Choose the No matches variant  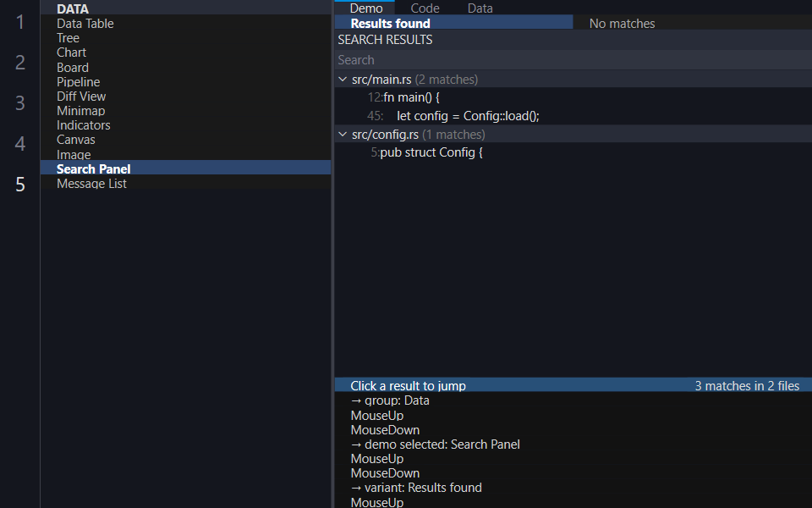click(622, 24)
